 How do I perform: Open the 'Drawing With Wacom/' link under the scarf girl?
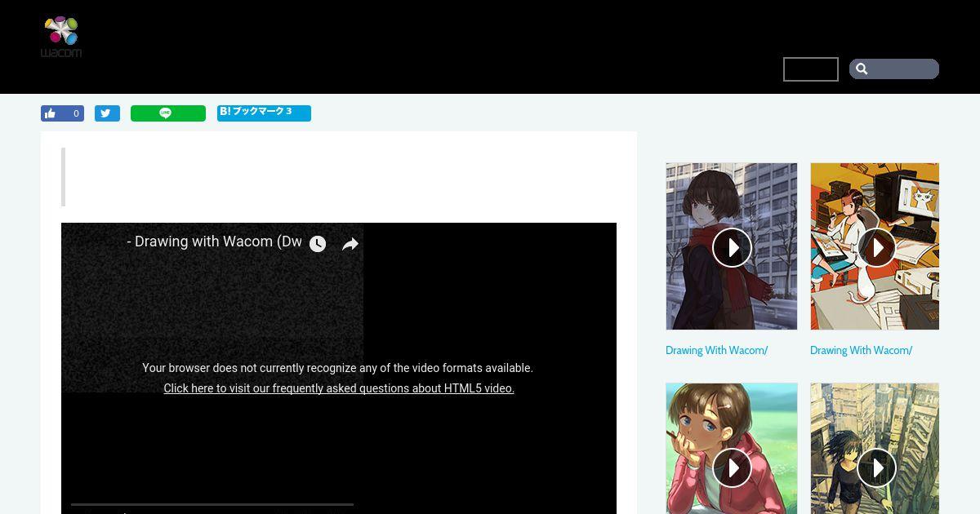(717, 350)
